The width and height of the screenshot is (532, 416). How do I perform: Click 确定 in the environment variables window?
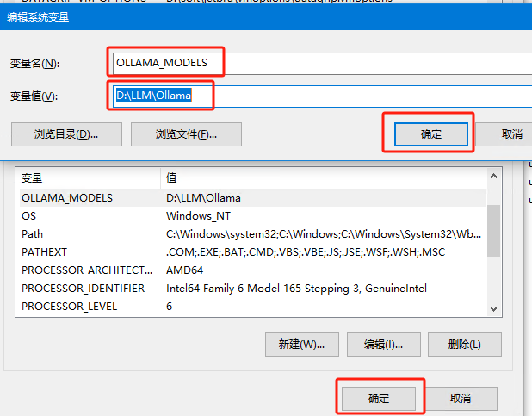[x=379, y=398]
